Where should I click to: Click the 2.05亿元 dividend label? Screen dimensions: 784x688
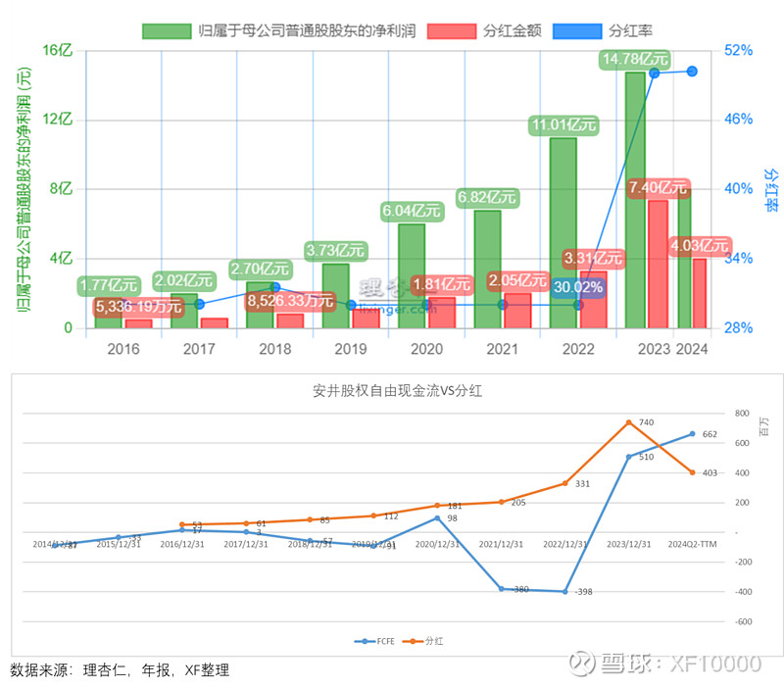517,280
